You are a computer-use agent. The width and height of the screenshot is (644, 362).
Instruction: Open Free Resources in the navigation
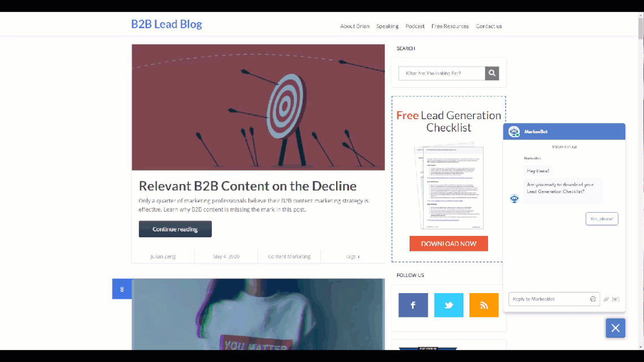pos(450,27)
